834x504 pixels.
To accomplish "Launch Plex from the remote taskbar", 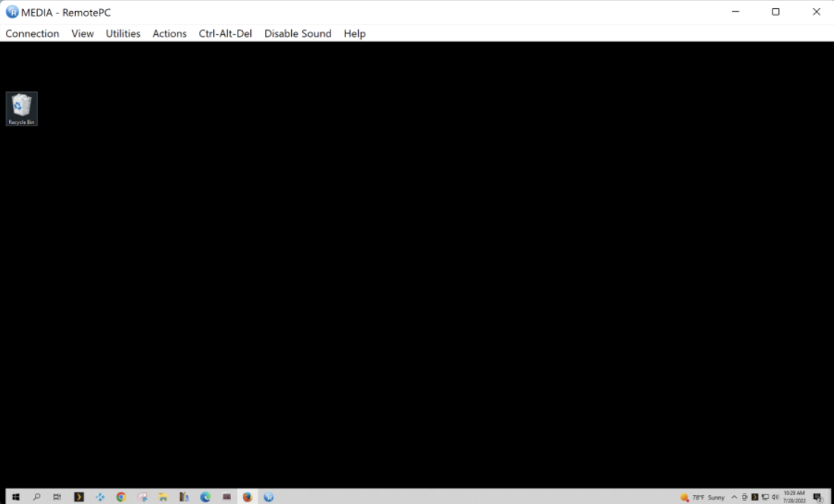I will [x=79, y=497].
